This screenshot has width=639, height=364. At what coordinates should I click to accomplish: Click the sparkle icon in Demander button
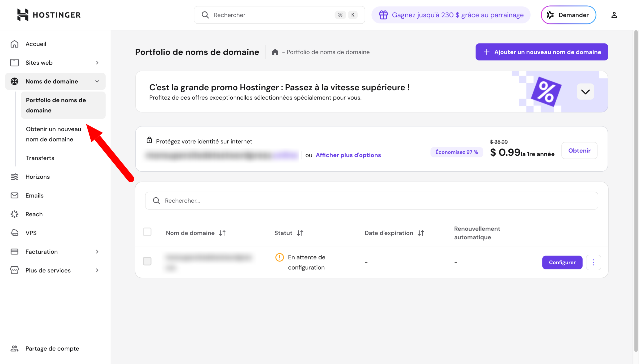point(550,15)
